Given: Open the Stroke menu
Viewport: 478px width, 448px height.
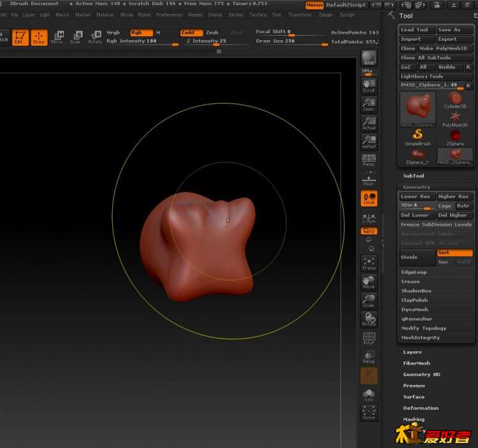Looking at the screenshot, I should click(235, 15).
